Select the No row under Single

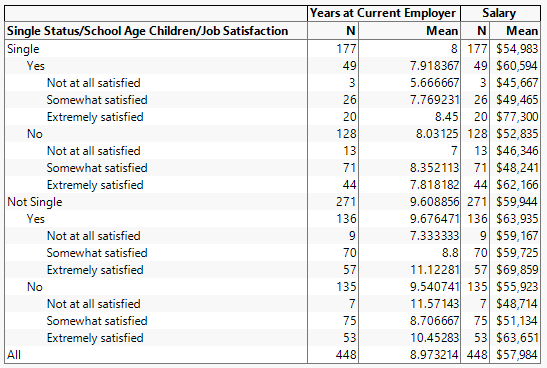(35, 134)
